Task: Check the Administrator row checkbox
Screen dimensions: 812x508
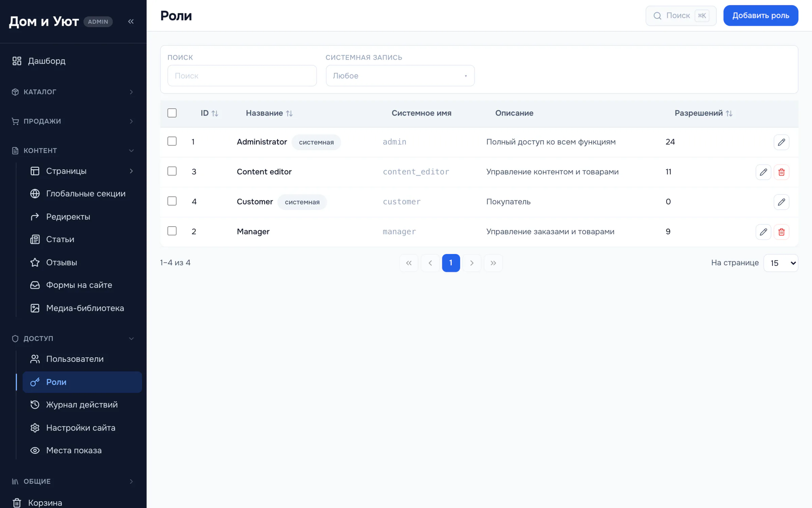Action: pos(172,141)
